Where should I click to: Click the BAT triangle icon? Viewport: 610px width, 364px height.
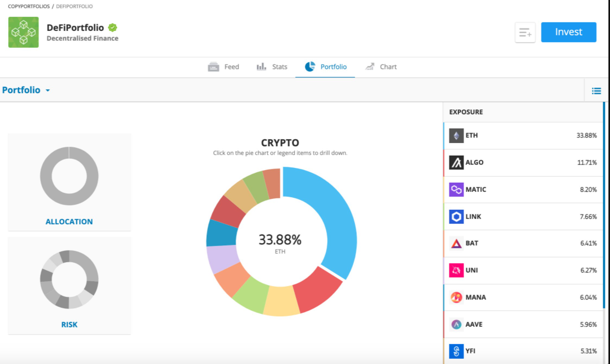[x=457, y=243]
